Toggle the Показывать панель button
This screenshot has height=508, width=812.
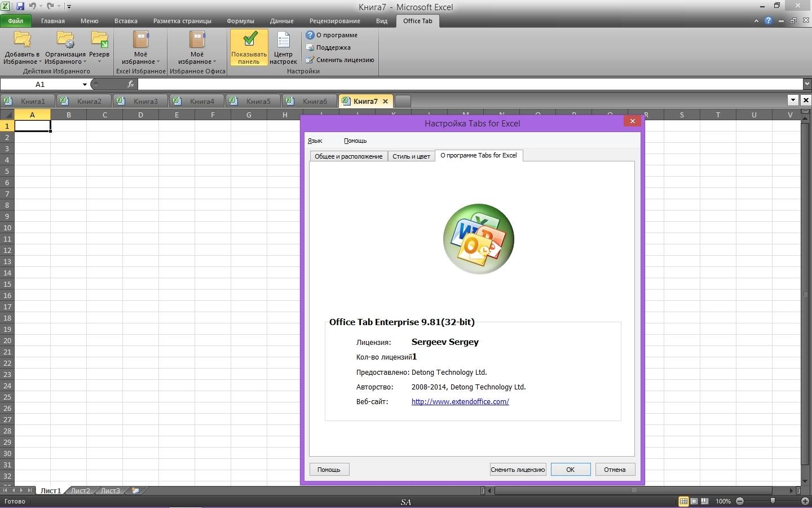pyautogui.click(x=249, y=48)
